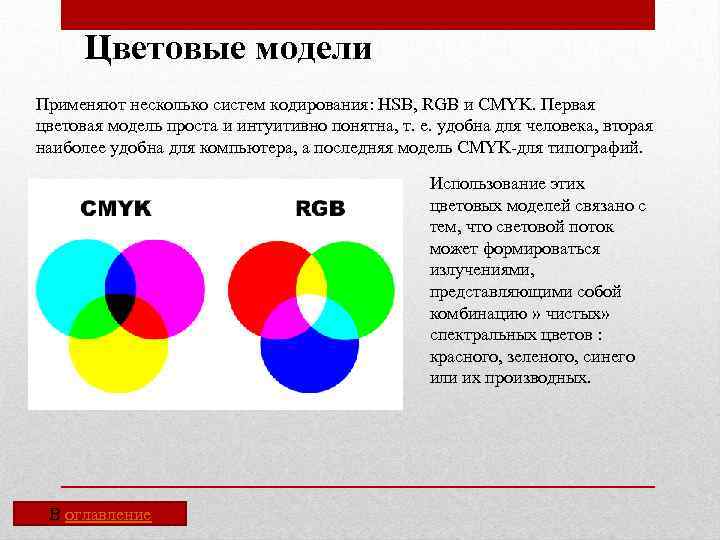Click the 'RGB' diagram heading
720x540 pixels.
click(x=320, y=208)
